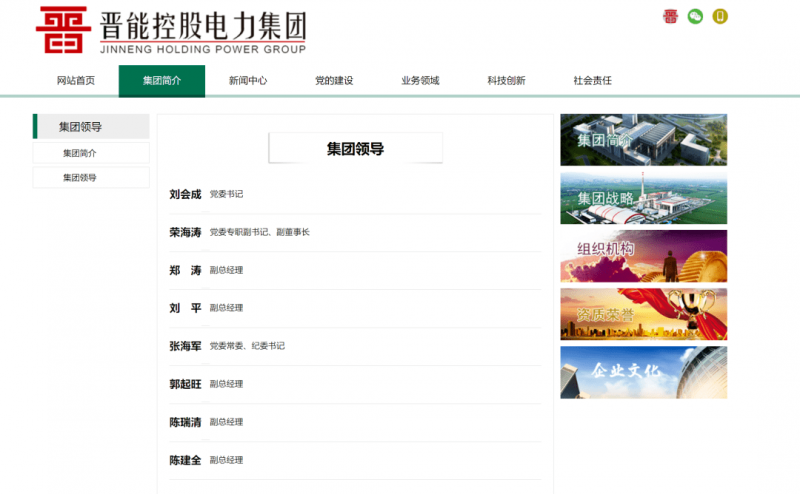Click 集团简介 link in left sidebar

(91, 153)
